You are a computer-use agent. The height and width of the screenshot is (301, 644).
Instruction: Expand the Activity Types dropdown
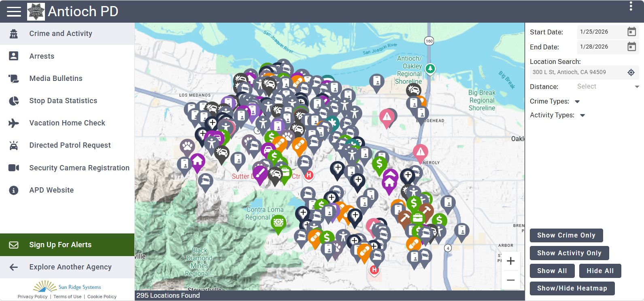pyautogui.click(x=582, y=115)
